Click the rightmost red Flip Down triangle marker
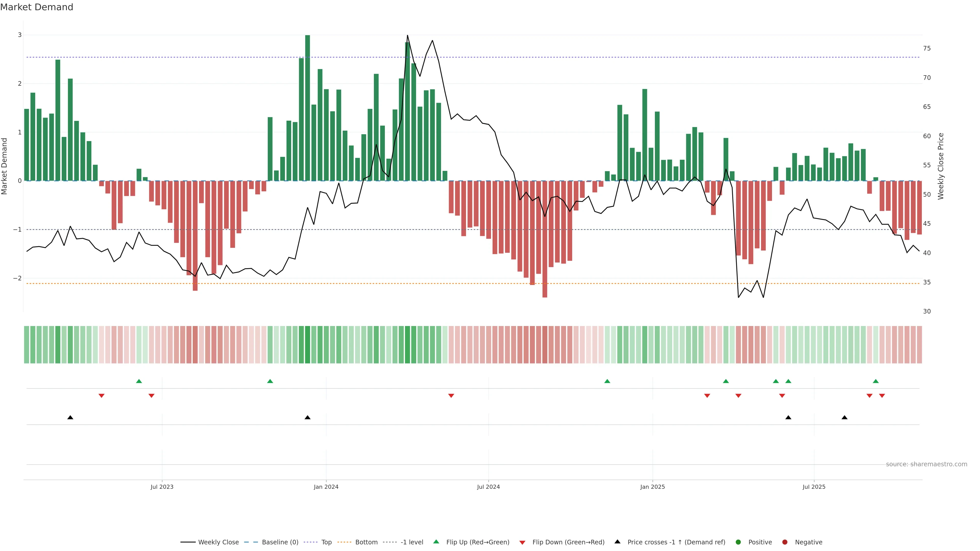 coord(882,396)
